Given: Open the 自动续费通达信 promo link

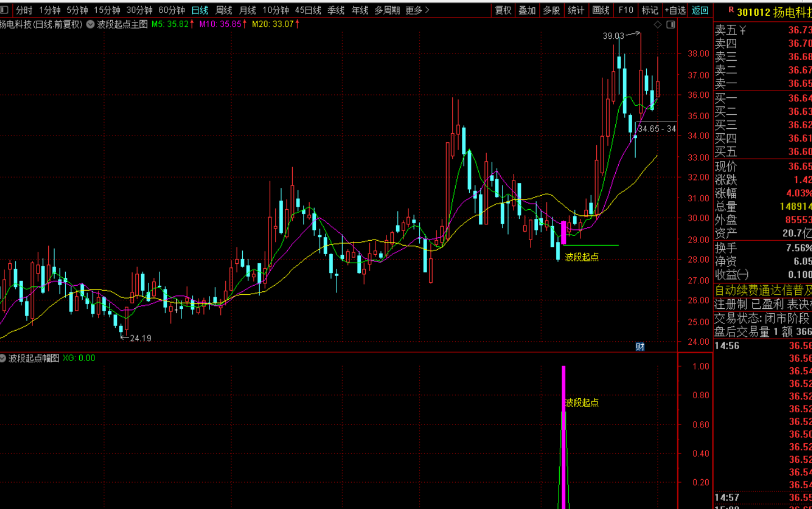Looking at the screenshot, I should tap(763, 290).
